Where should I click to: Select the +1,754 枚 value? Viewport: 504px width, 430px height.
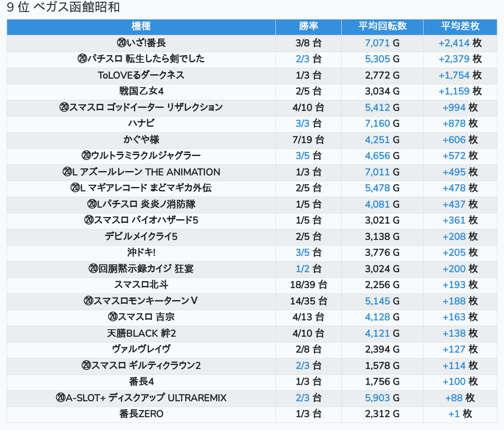(460, 75)
